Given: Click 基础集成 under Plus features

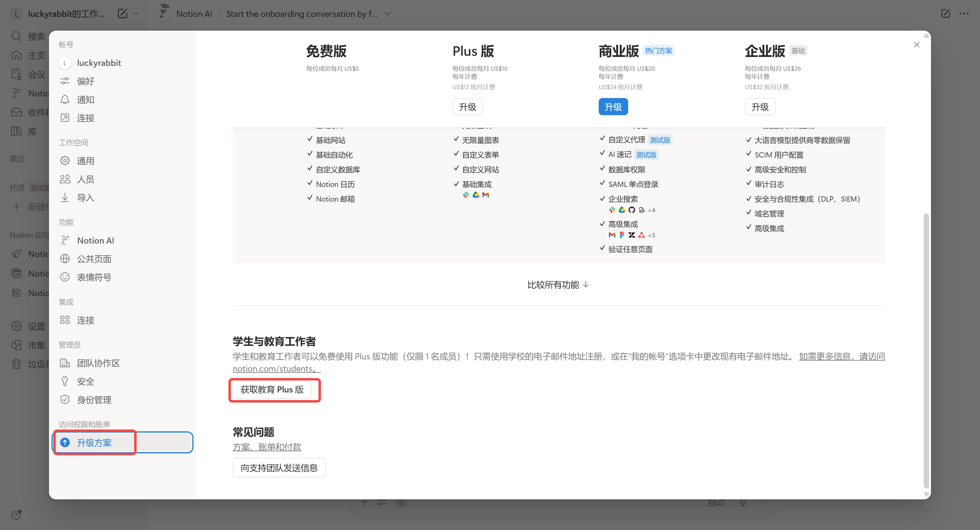Looking at the screenshot, I should tap(477, 184).
